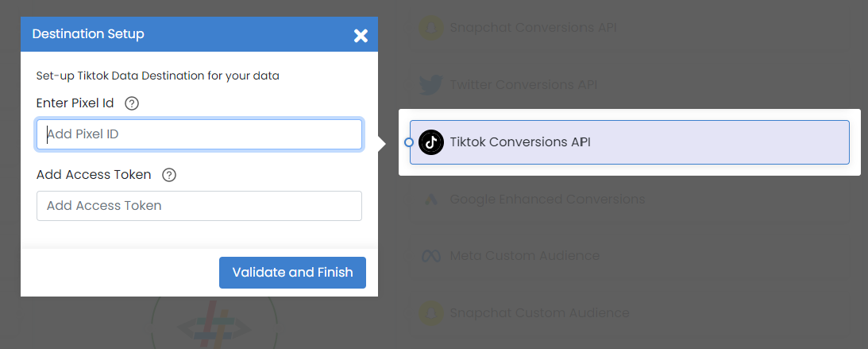
Task: Click the TikTok logo icon
Action: point(431,142)
